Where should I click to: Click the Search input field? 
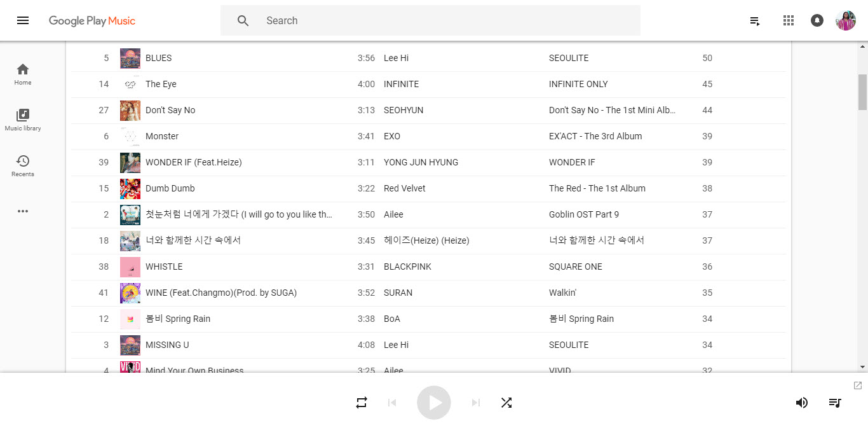point(445,20)
